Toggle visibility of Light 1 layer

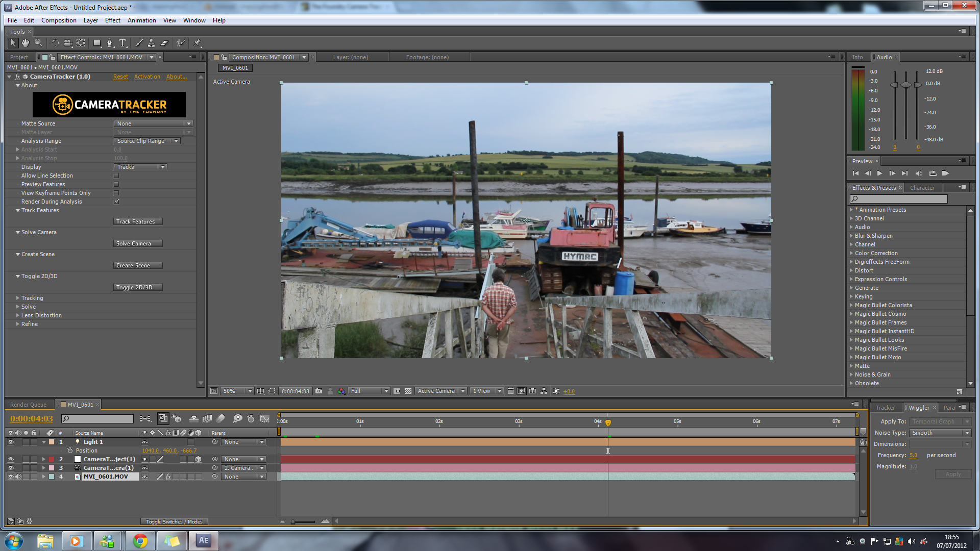pyautogui.click(x=10, y=441)
